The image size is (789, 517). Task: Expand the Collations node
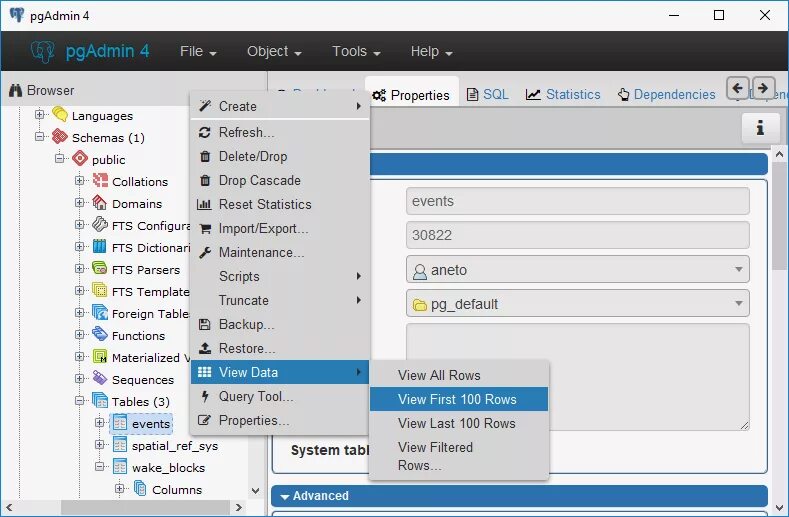[x=80, y=180]
